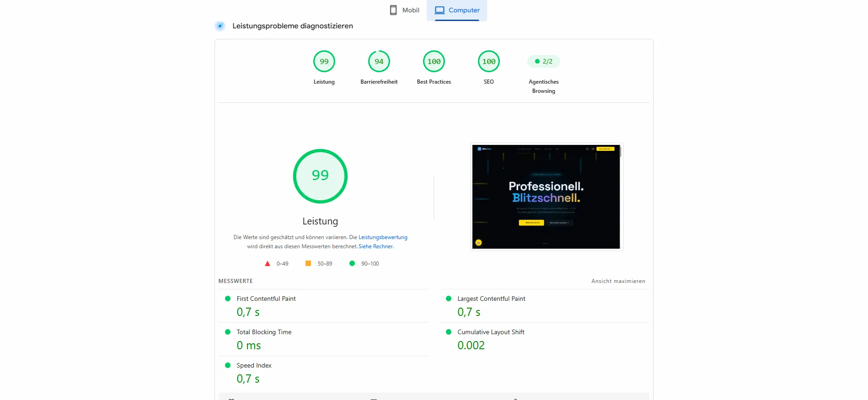The height and width of the screenshot is (400, 868).
Task: Click the green dot beside Largest Contentful Paint
Action: point(449,299)
